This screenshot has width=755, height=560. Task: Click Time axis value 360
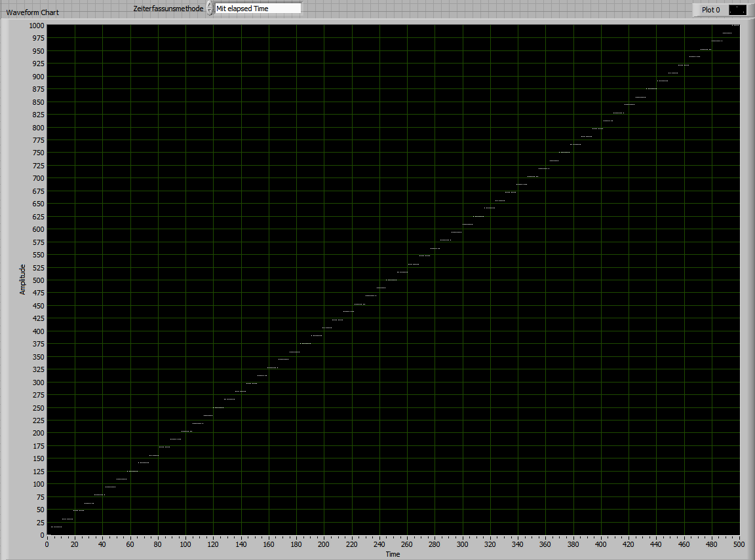[x=545, y=544]
